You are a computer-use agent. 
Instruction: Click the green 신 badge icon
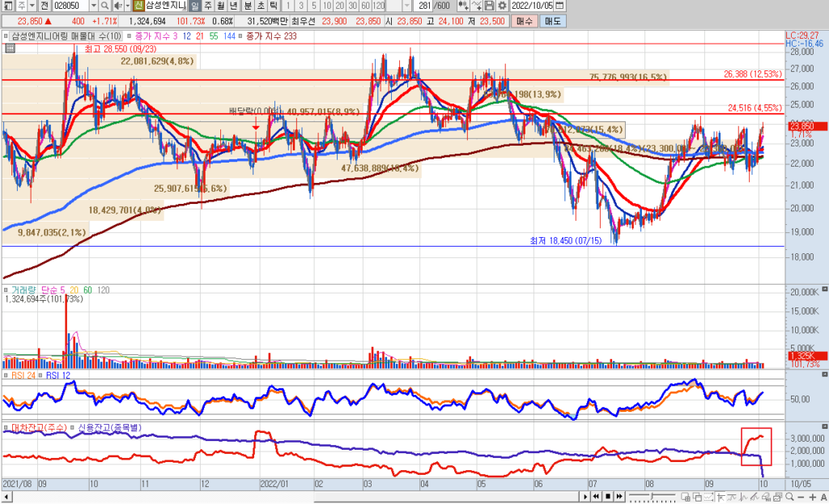coord(139,6)
